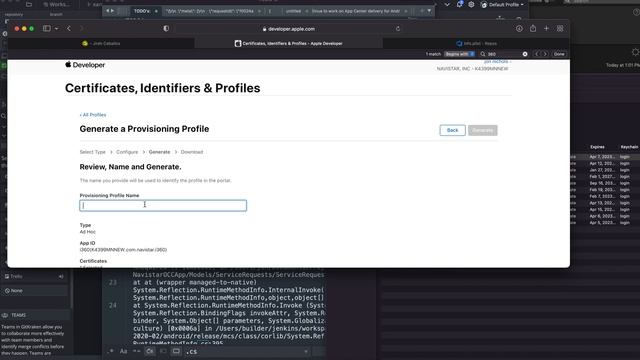Click the Back button
The width and height of the screenshot is (640, 360).
click(x=452, y=130)
